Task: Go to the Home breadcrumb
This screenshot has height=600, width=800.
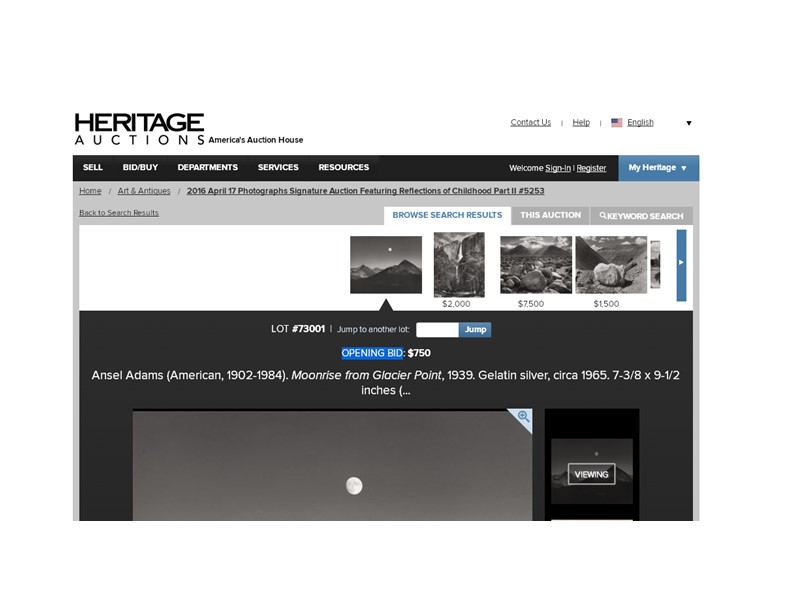Action: 90,191
